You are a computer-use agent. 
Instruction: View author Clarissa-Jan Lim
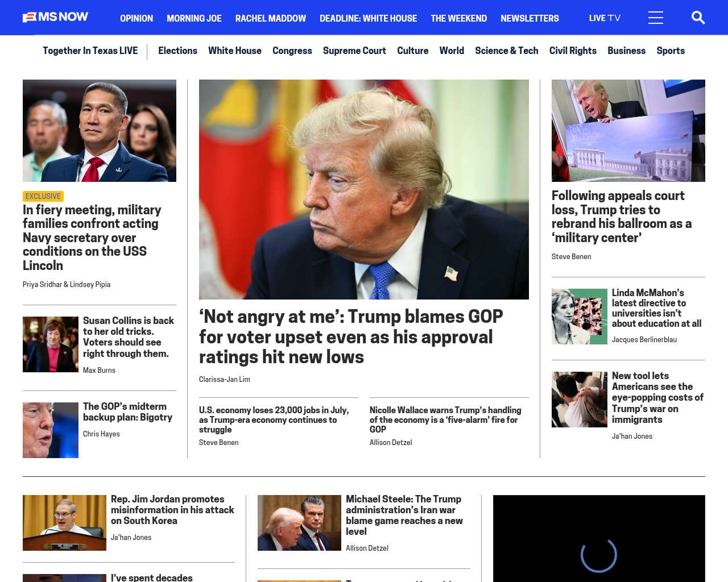pyautogui.click(x=225, y=380)
